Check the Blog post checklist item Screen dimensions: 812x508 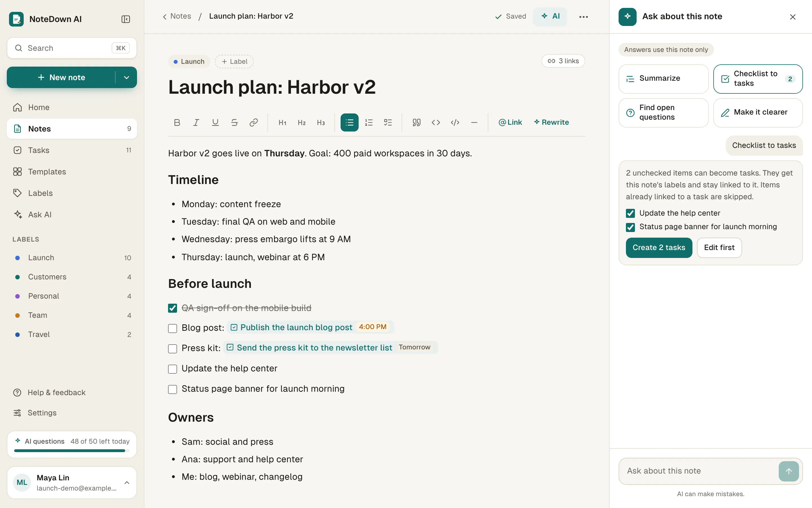[173, 328]
